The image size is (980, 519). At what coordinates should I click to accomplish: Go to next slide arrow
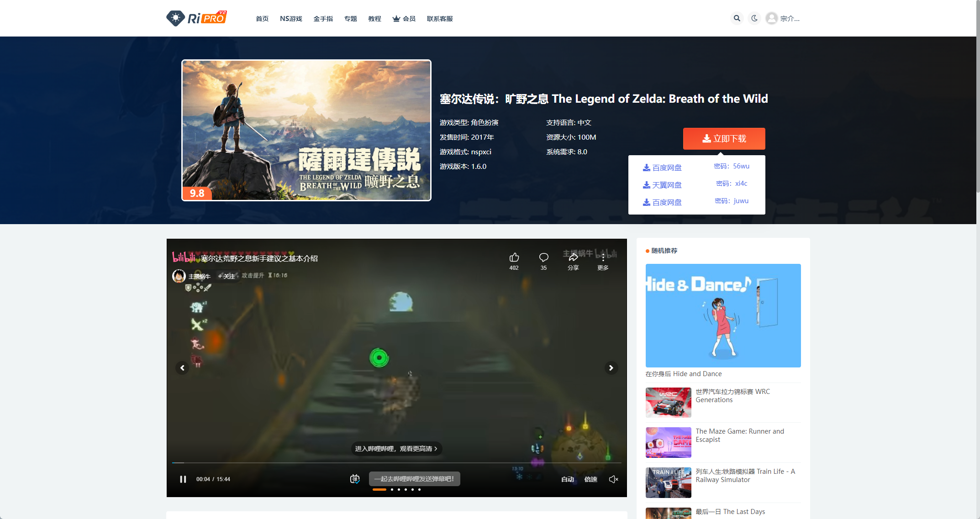[611, 368]
